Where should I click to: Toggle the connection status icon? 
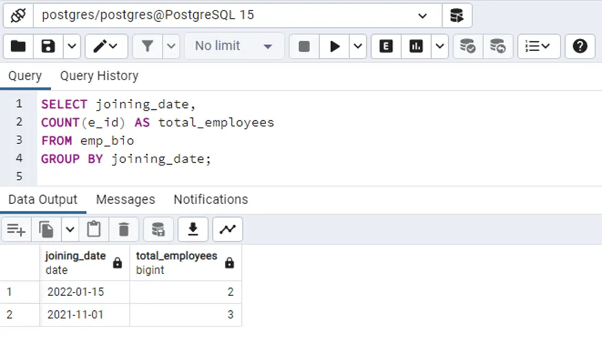pos(18,15)
